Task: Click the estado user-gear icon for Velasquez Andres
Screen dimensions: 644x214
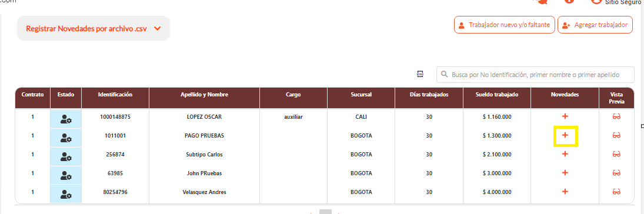Action: coord(66,193)
